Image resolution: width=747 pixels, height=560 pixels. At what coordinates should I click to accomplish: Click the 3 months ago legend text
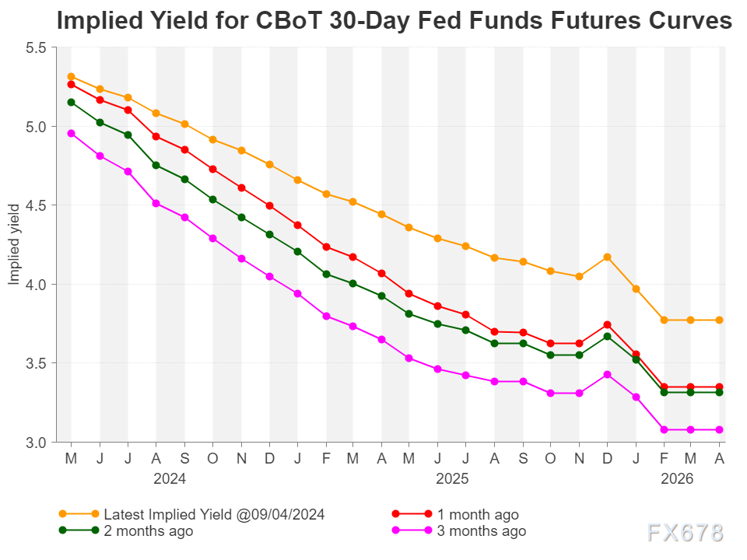click(483, 531)
